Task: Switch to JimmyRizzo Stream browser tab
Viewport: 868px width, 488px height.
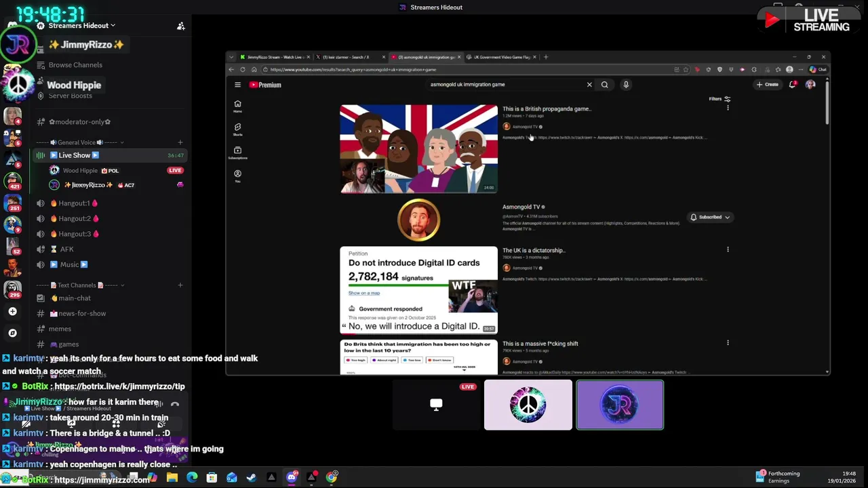Action: click(274, 57)
